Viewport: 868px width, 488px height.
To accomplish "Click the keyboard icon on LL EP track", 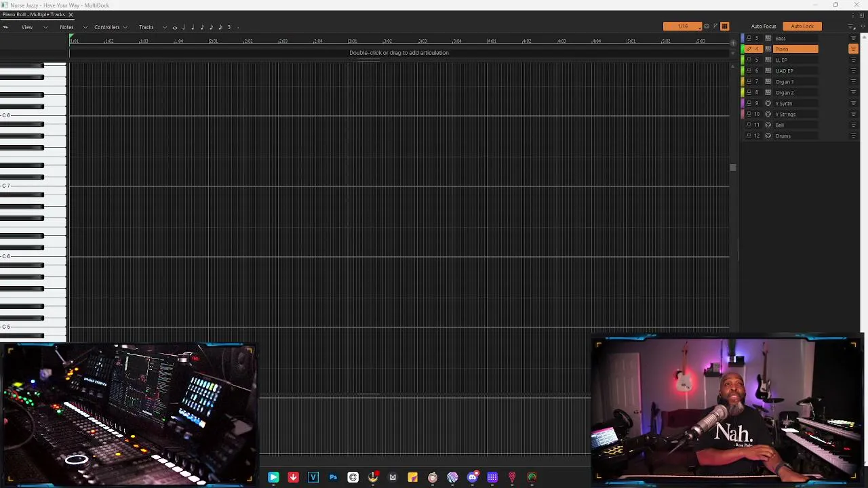I will coord(768,60).
